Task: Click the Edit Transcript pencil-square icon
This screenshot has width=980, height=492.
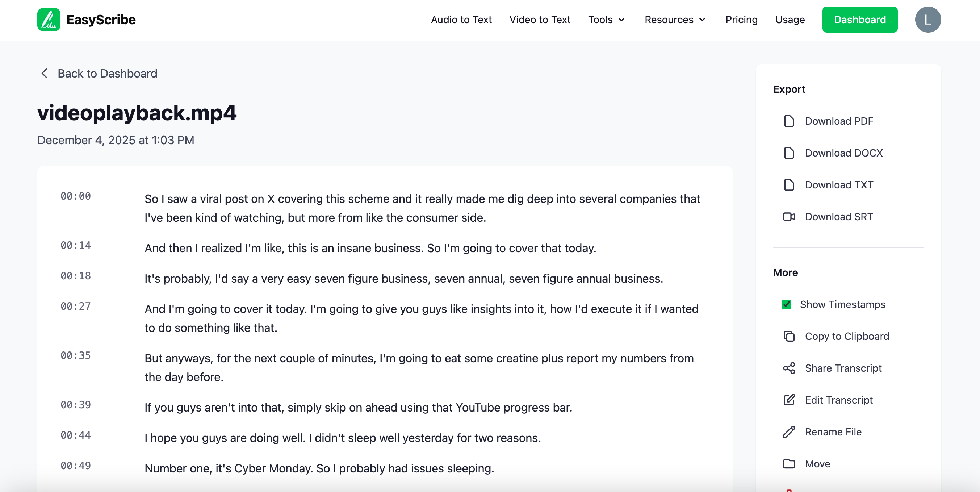Action: click(x=789, y=400)
